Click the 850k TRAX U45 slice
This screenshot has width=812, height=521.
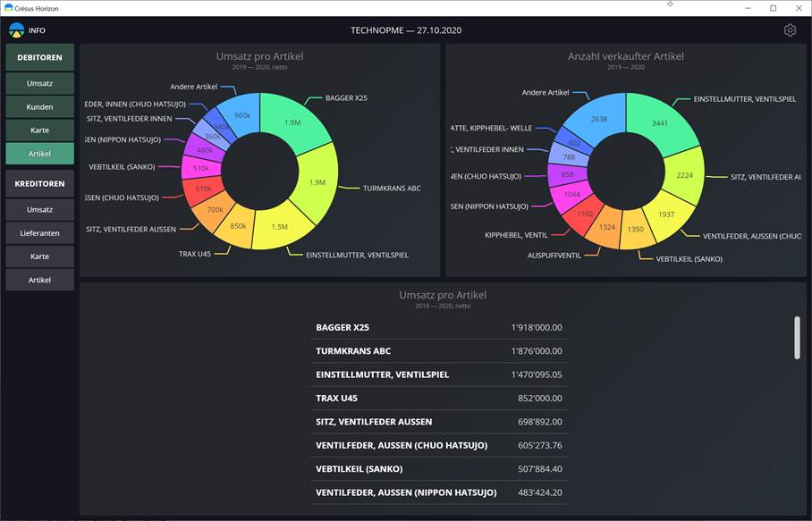[238, 226]
